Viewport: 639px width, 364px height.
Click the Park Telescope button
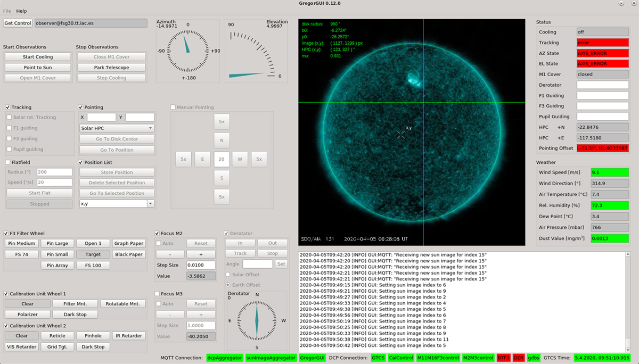point(112,68)
